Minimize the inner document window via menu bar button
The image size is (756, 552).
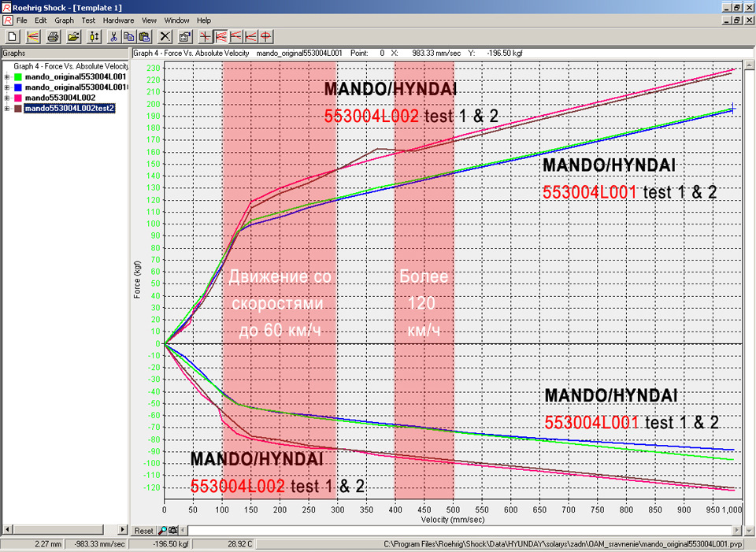727,20
